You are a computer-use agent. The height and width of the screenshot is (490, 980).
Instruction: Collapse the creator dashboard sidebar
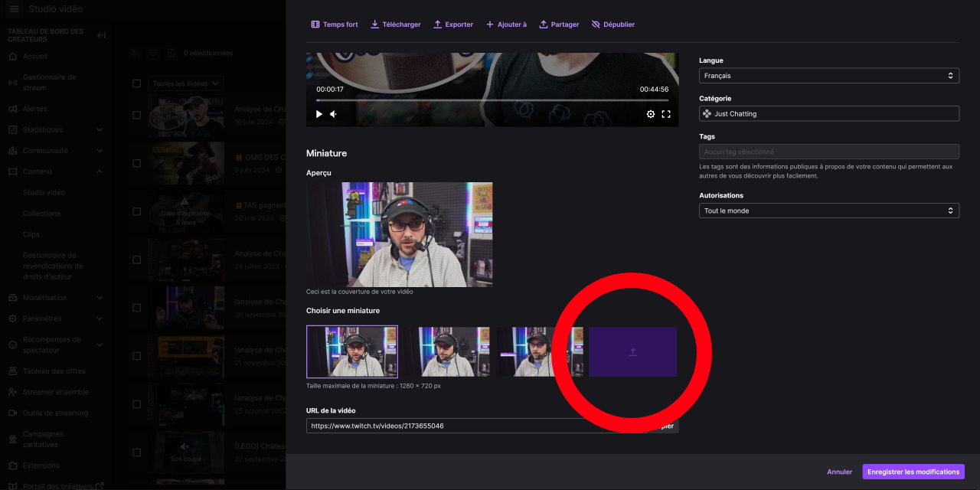coord(101,35)
